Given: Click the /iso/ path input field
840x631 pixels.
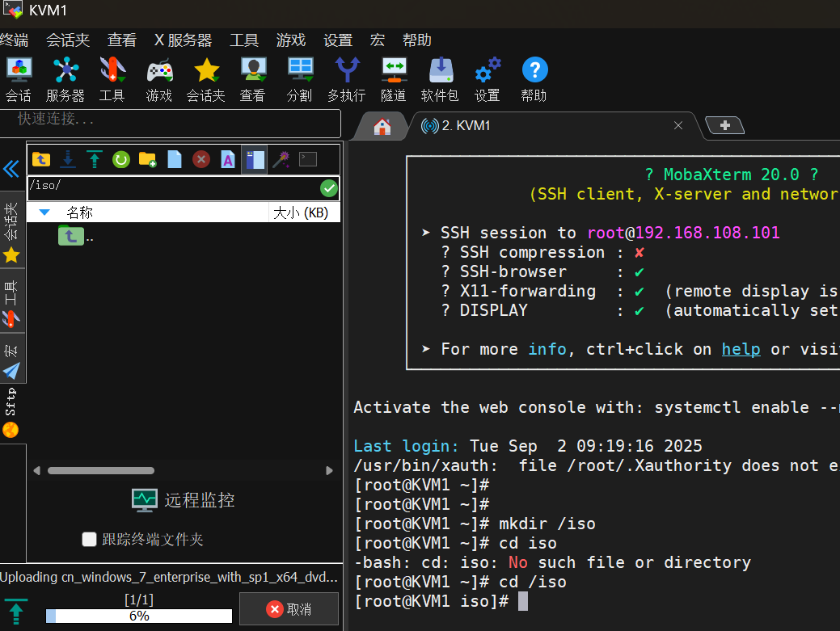Looking at the screenshot, I should coord(174,188).
